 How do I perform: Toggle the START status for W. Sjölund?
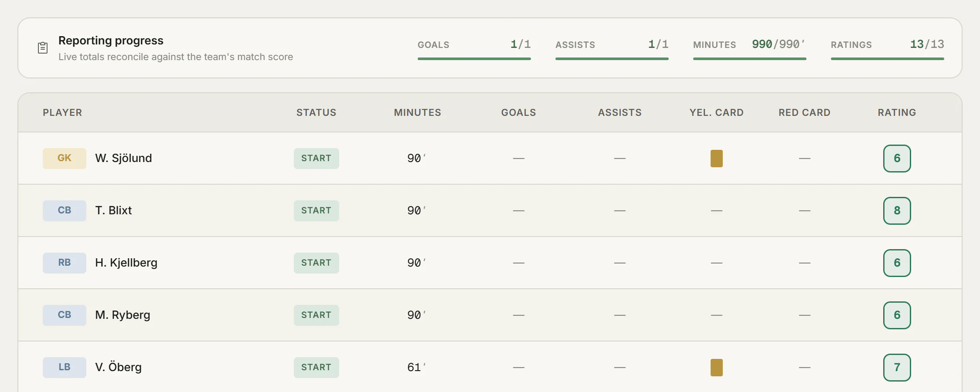316,158
